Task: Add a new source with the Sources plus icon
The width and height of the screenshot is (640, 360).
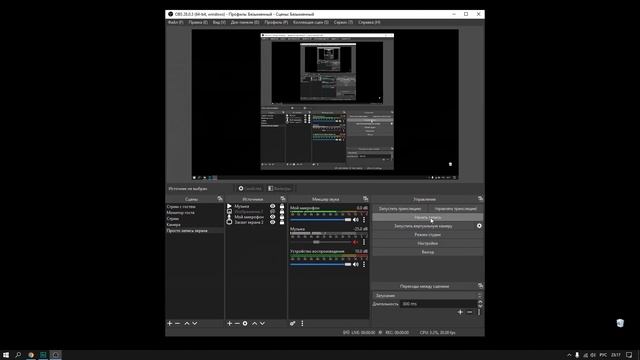Action: click(229, 323)
